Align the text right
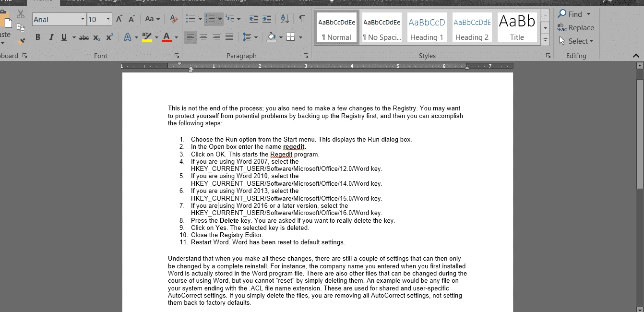644x312 pixels. point(216,37)
